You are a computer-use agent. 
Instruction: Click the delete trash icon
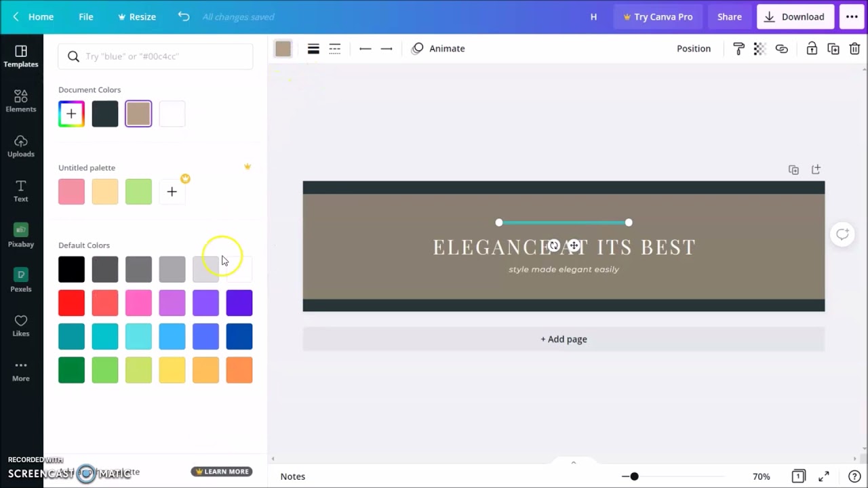[x=854, y=48]
